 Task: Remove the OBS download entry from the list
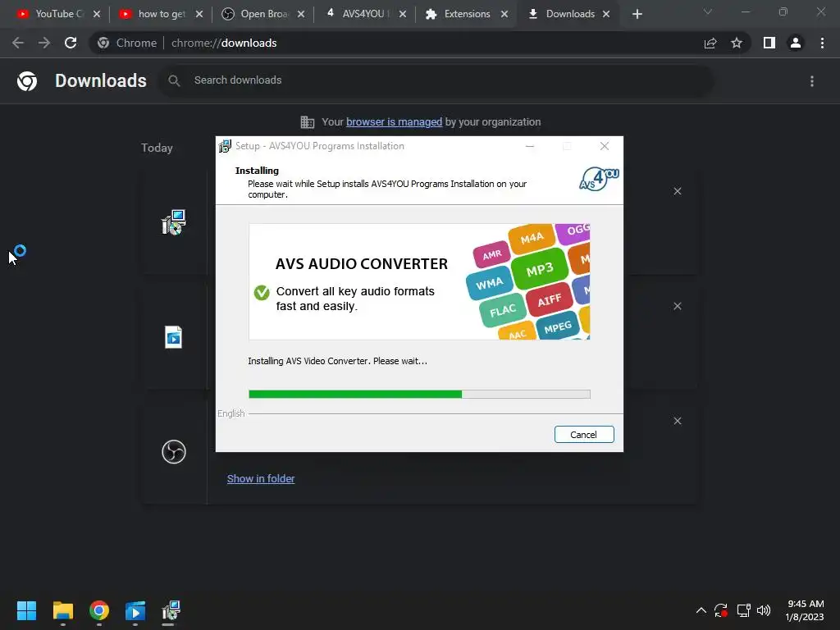pyautogui.click(x=678, y=421)
